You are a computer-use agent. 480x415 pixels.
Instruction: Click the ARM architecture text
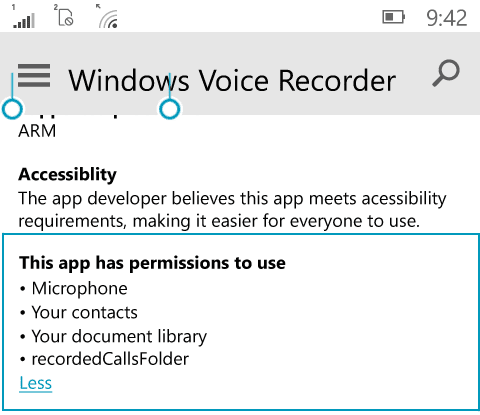click(37, 131)
